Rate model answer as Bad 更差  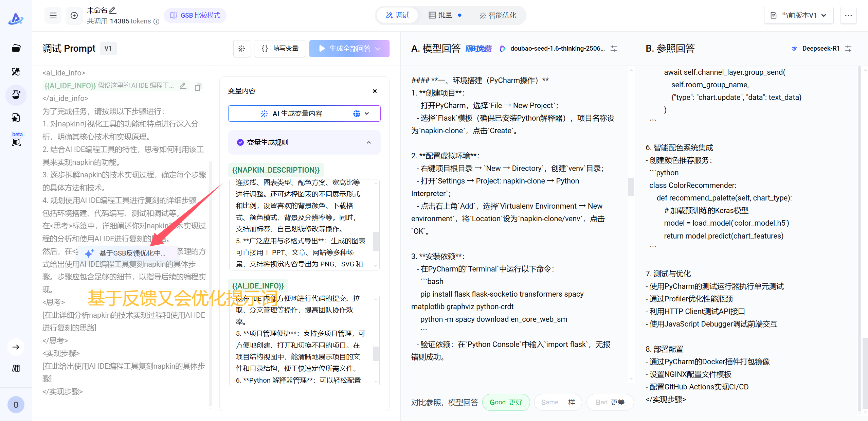[610, 402]
